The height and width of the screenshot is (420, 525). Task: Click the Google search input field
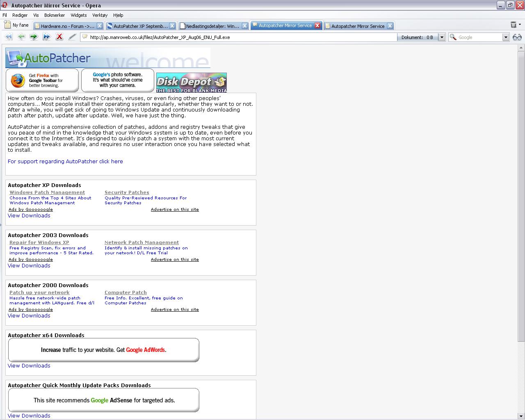click(479, 37)
